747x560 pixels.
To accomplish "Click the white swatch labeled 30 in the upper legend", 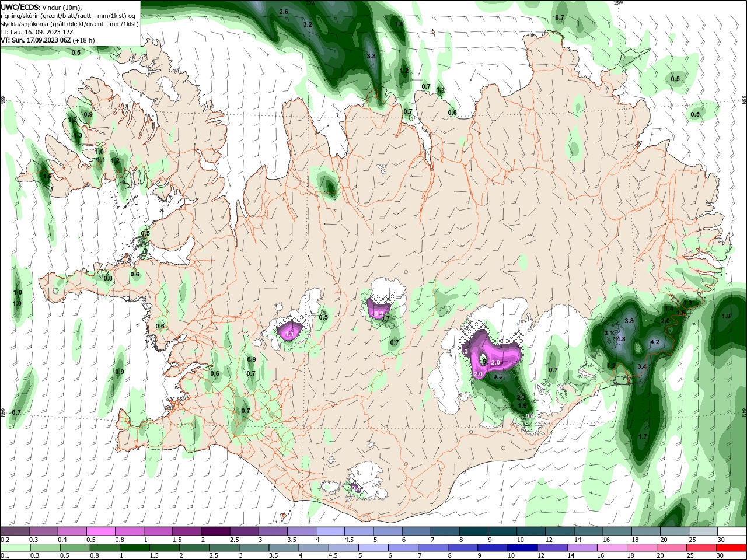I will pyautogui.click(x=732, y=531).
